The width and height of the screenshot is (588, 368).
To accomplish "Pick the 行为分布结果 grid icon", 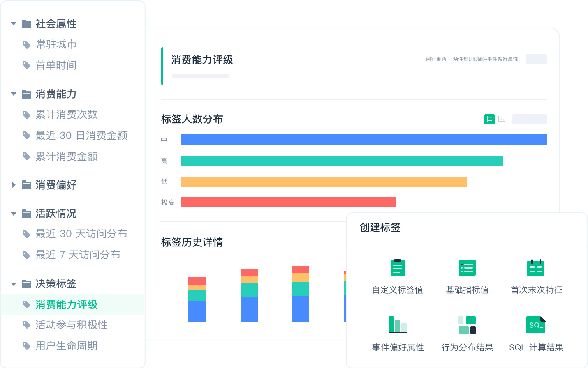I will click(467, 325).
